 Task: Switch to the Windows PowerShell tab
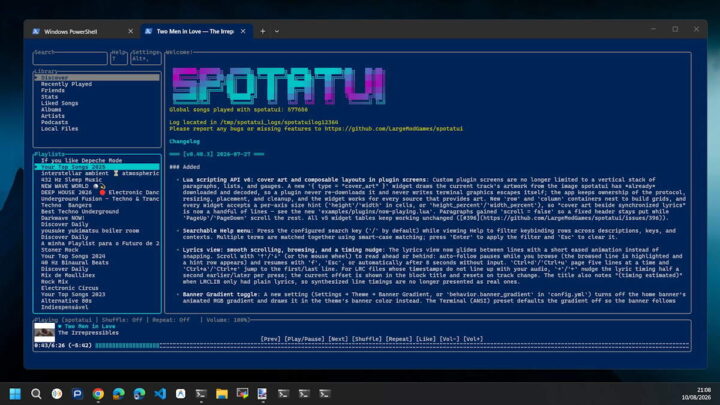(x=83, y=31)
